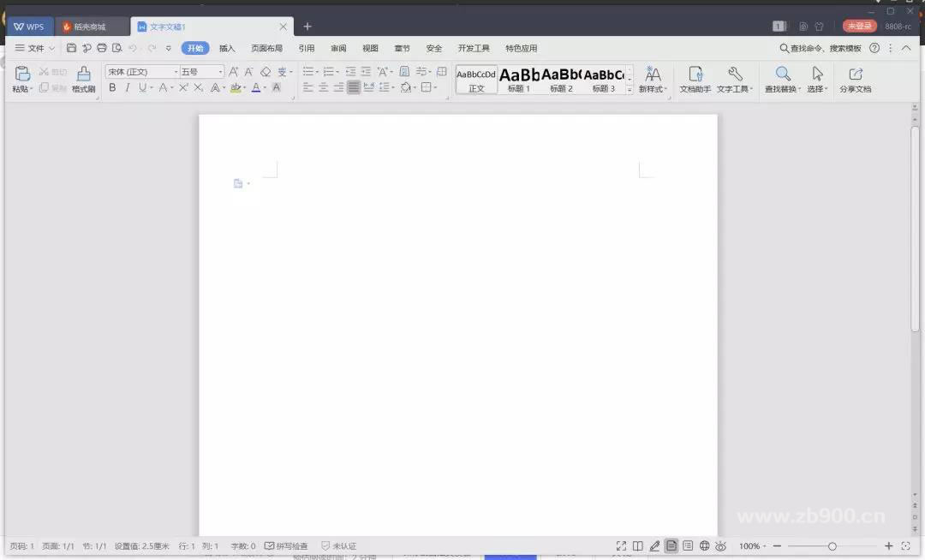Apply the 标题 1 heading style
The height and width of the screenshot is (560, 925).
[519, 79]
